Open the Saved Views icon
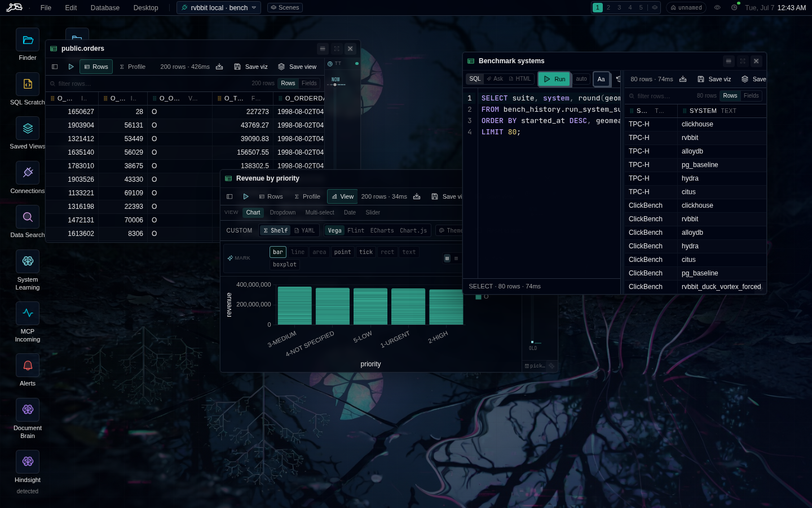The width and height of the screenshot is (812, 508). (28, 128)
